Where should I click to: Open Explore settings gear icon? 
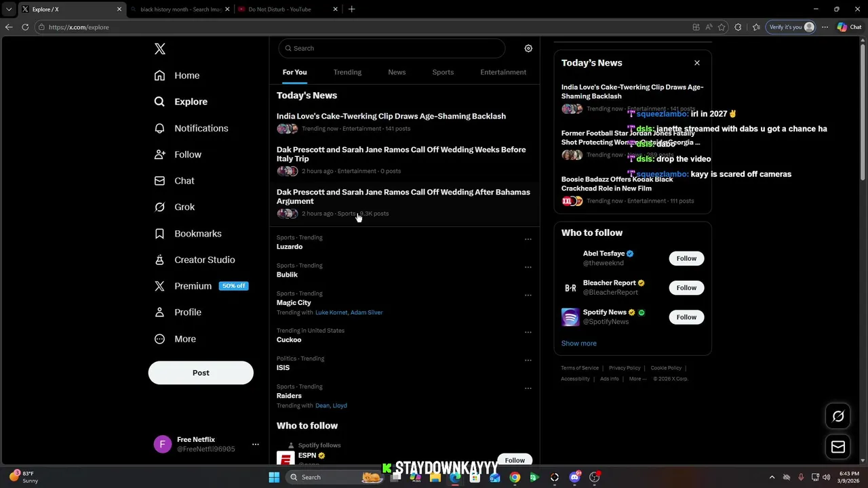(x=528, y=48)
